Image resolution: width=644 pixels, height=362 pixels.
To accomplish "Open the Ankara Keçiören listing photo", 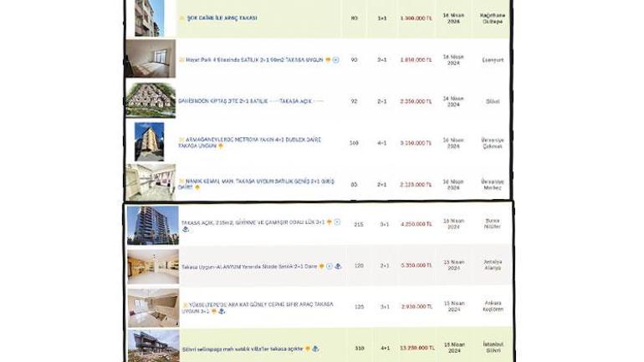I will tap(152, 307).
